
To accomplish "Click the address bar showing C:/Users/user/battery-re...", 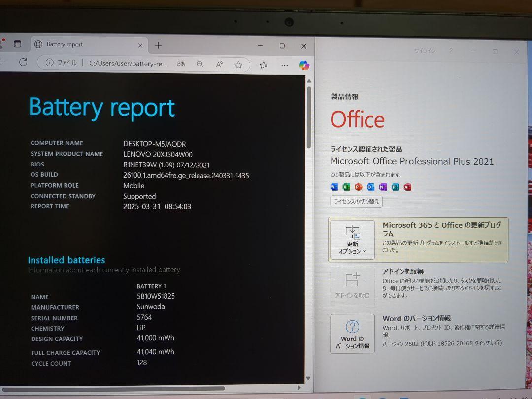I will coord(128,63).
